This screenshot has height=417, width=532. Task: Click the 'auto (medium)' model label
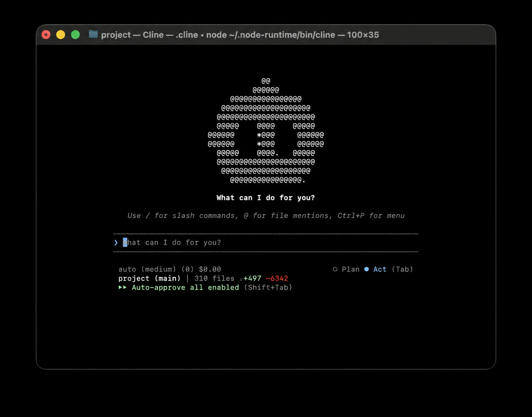(147, 269)
